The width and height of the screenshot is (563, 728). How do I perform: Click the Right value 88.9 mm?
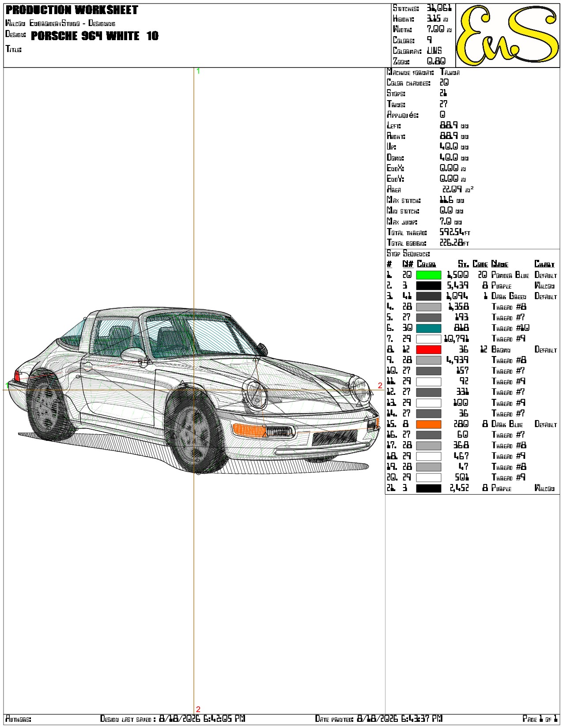(454, 136)
